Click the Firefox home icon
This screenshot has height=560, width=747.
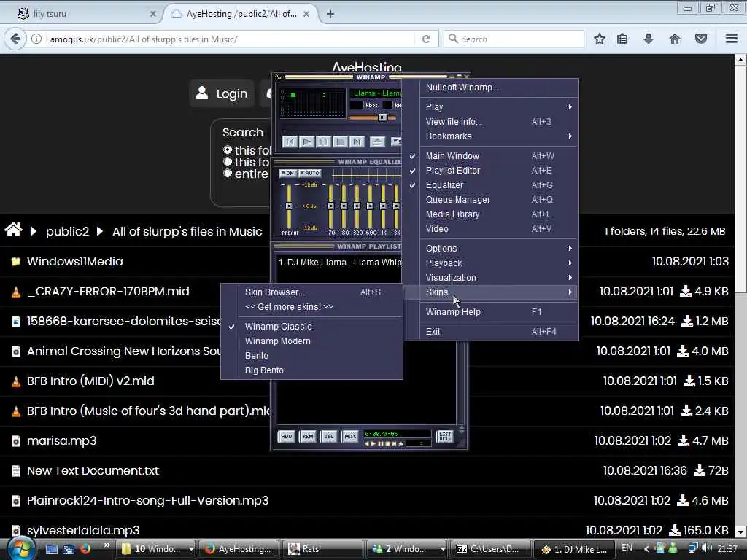[675, 39]
